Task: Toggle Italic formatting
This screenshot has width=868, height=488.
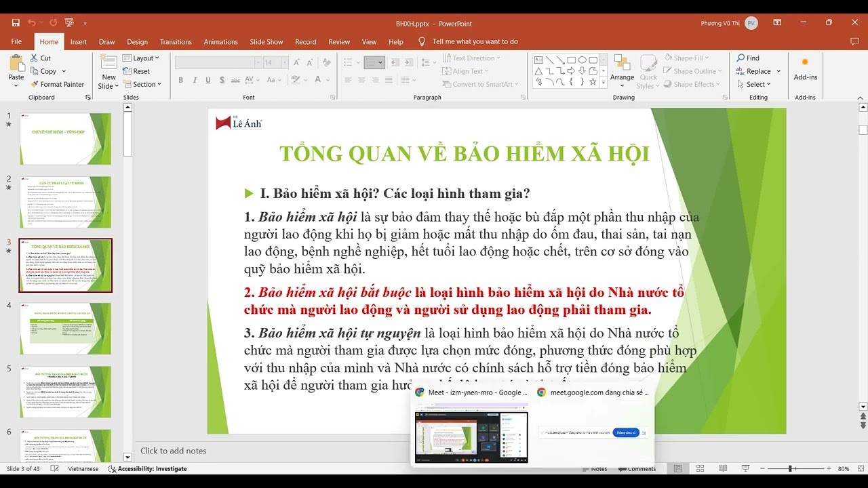Action: coord(193,80)
